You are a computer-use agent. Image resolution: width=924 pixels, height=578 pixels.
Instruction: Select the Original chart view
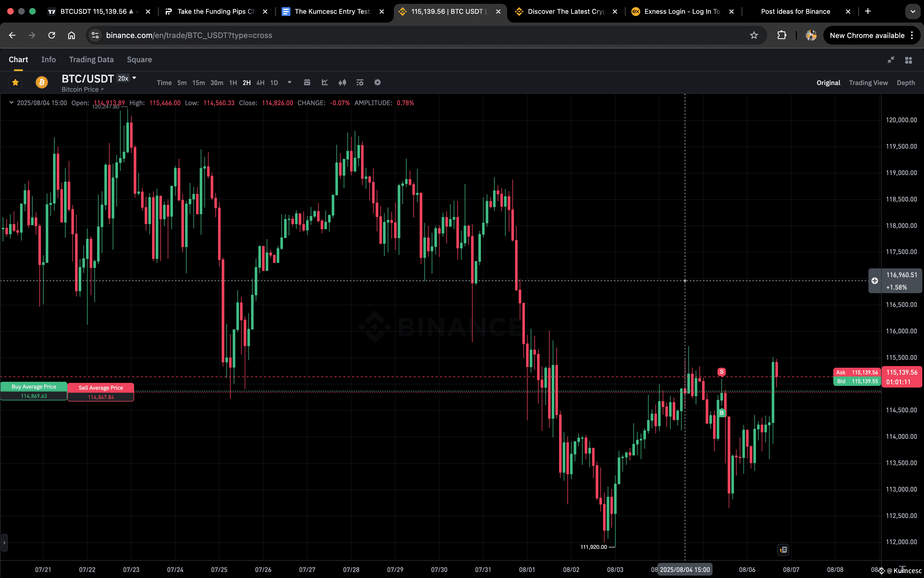click(828, 83)
